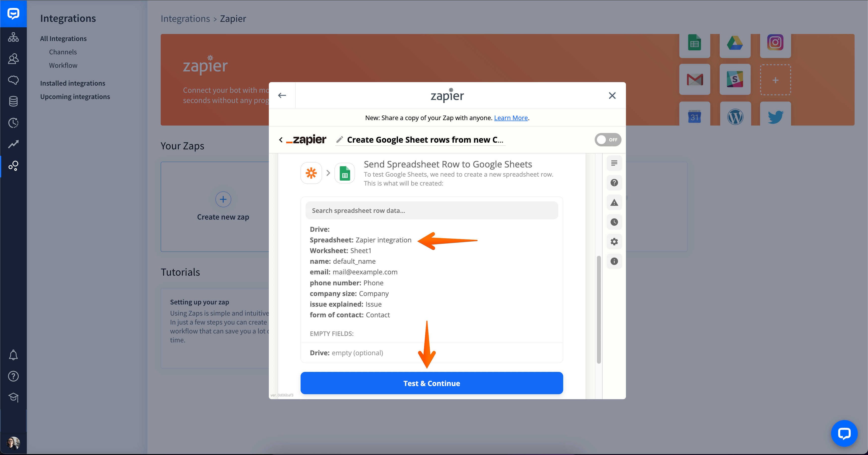
Task: Click the chevron left of the Zapier logo
Action: pyautogui.click(x=281, y=139)
